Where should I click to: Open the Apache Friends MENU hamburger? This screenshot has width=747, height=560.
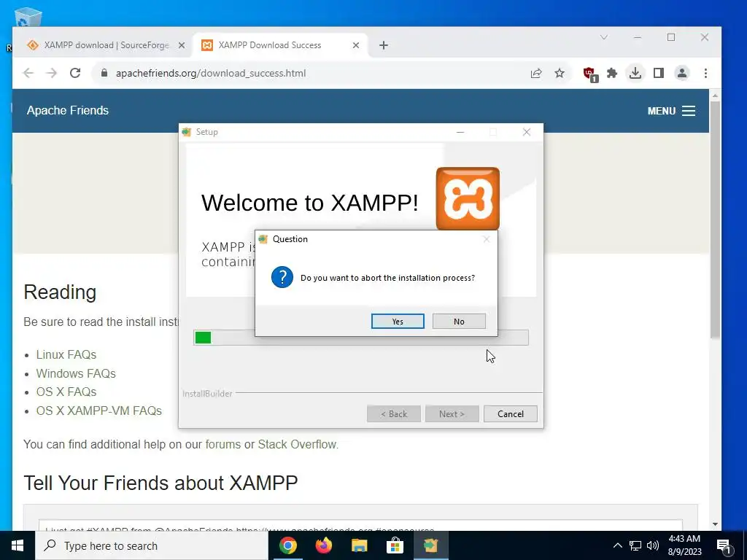(671, 111)
